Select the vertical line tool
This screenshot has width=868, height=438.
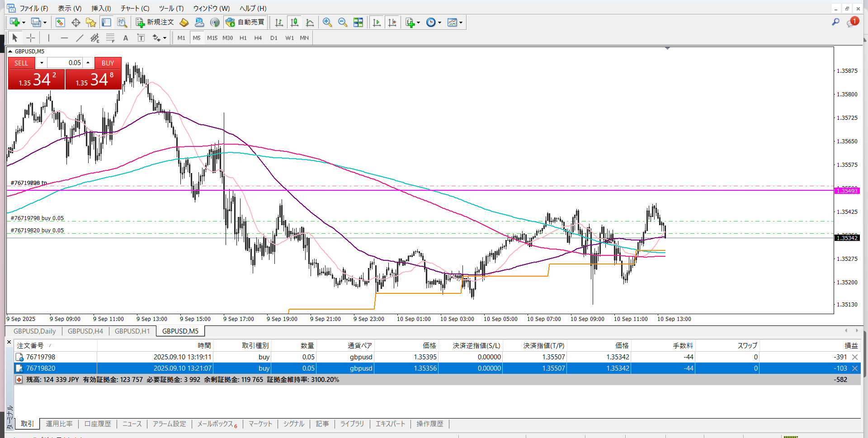(x=49, y=38)
